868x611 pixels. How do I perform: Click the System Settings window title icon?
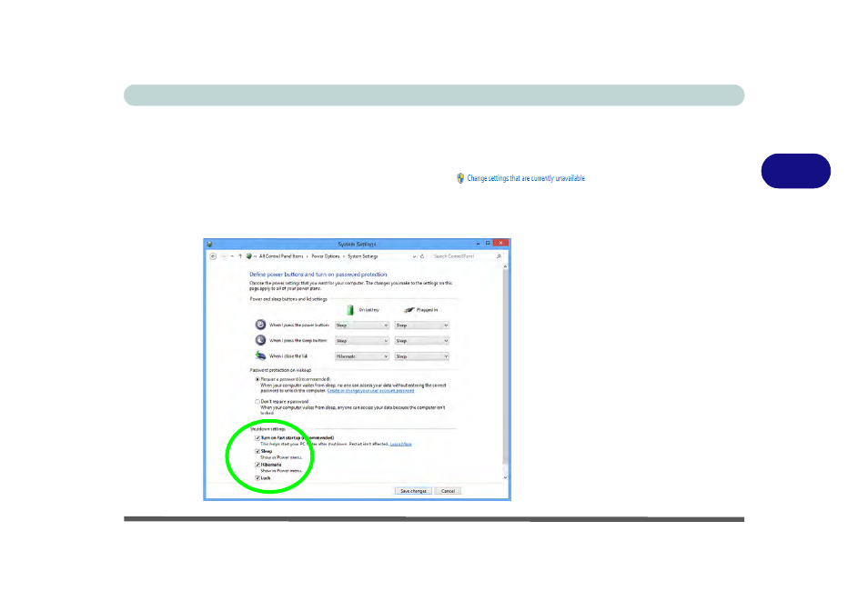pos(210,244)
